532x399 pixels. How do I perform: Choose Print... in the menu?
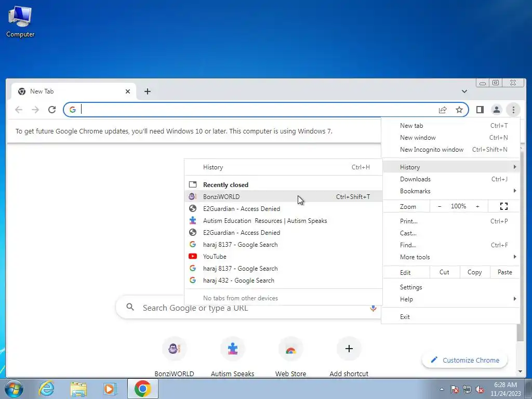[x=450, y=221]
